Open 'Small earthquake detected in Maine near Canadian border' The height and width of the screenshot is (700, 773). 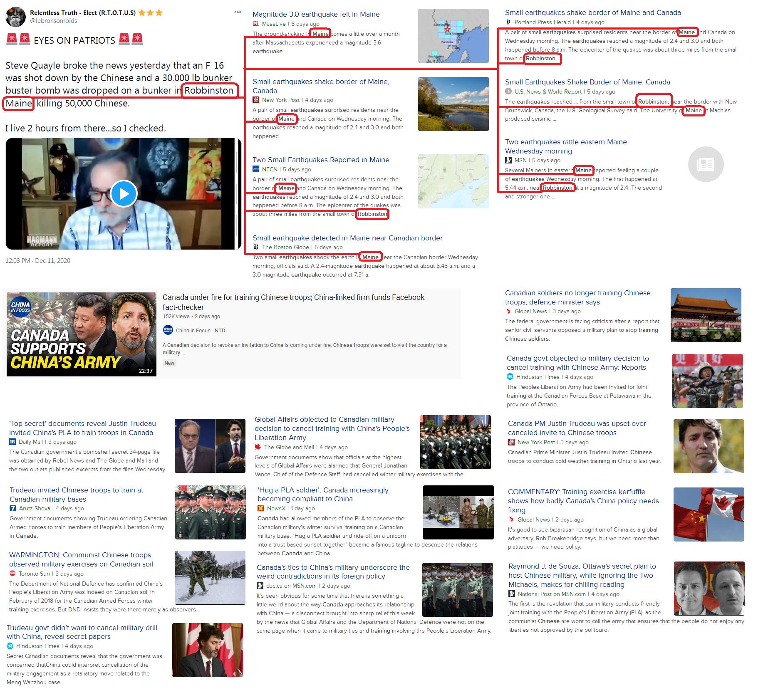347,238
